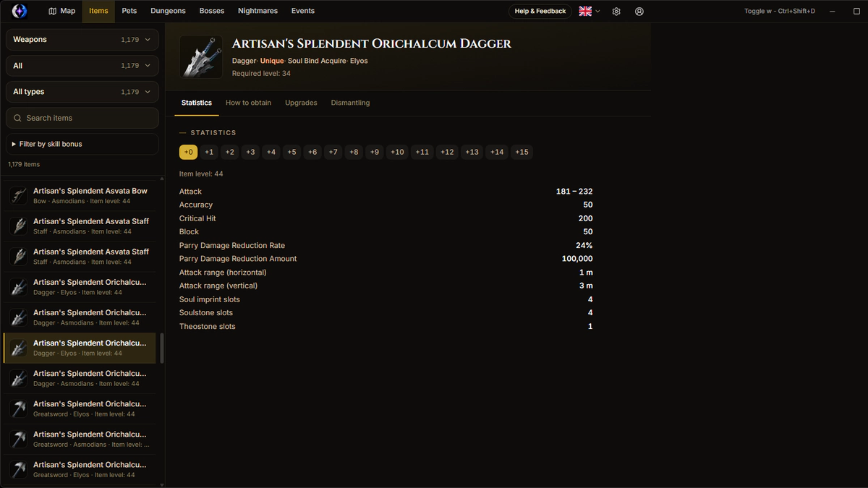Click the large Orichalcum Dagger image

(201, 56)
